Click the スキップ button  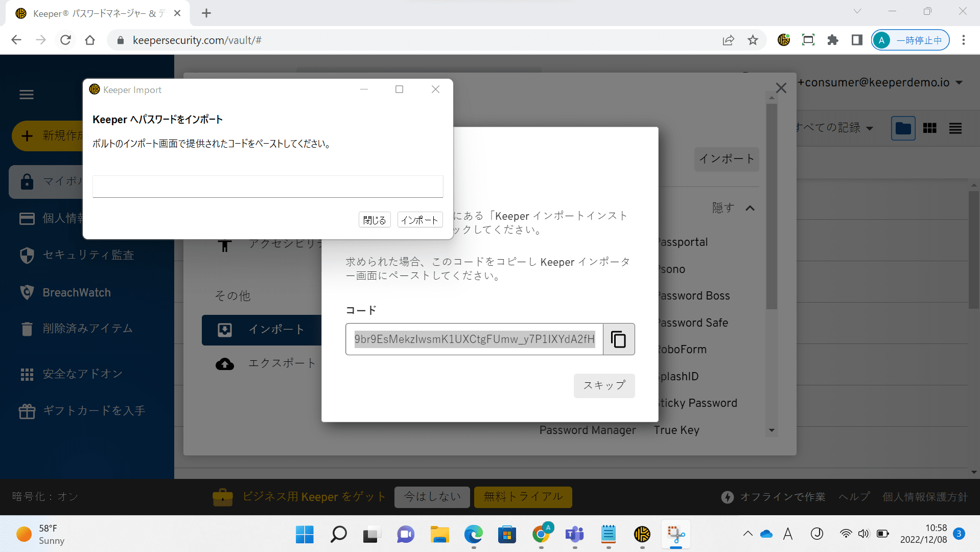[604, 385]
